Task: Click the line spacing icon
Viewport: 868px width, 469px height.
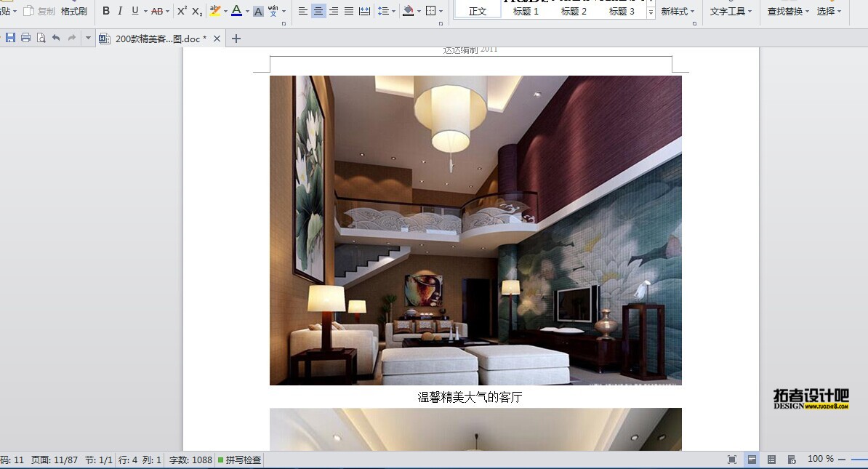Action: [x=383, y=11]
